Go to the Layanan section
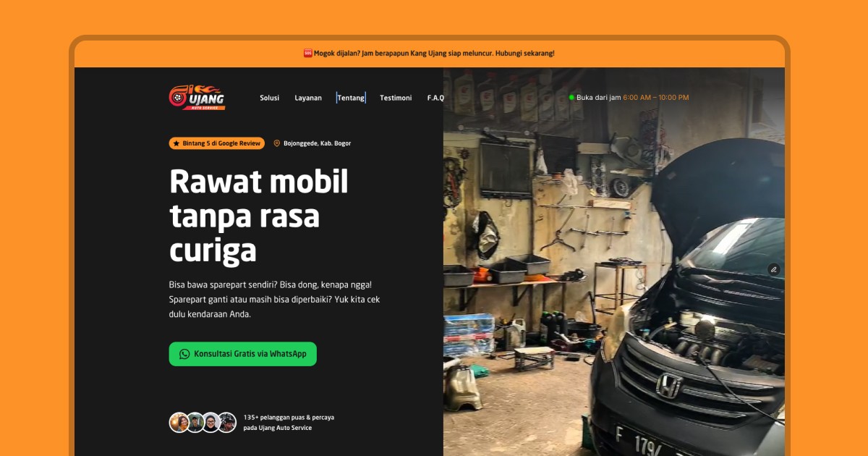This screenshot has width=868, height=456. [x=308, y=98]
